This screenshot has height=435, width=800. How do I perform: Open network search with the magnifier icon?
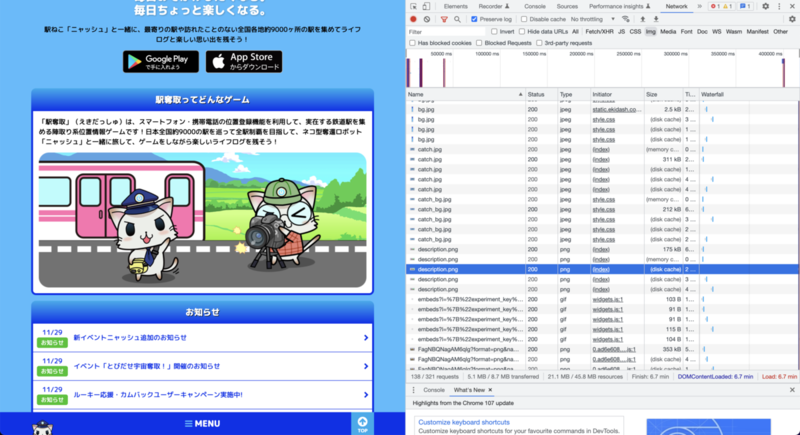click(457, 19)
